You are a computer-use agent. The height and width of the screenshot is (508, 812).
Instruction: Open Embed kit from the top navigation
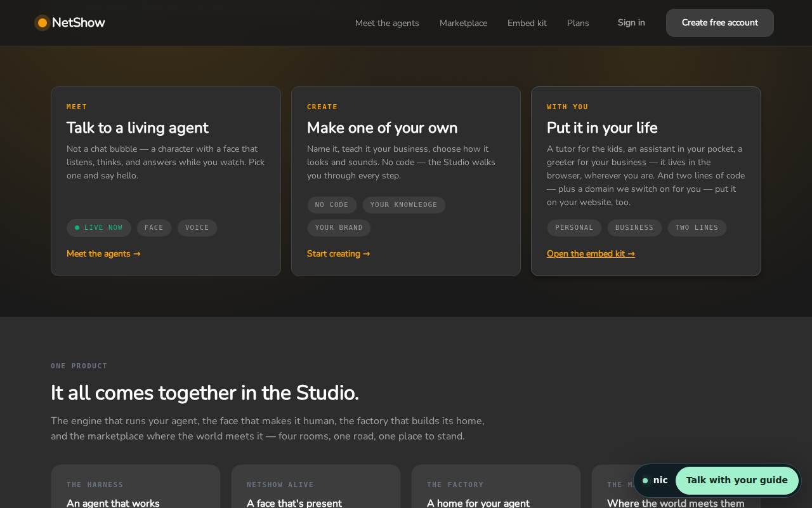click(x=527, y=23)
